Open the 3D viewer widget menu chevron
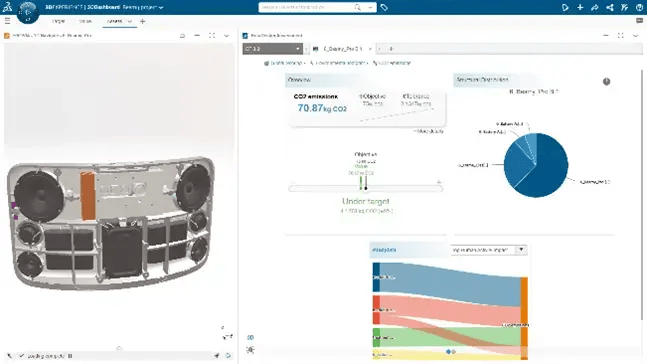 [x=227, y=36]
